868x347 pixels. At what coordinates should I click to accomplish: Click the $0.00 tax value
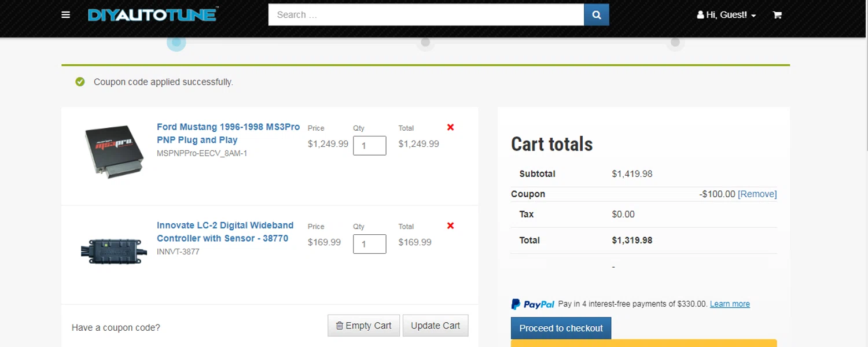click(x=623, y=214)
